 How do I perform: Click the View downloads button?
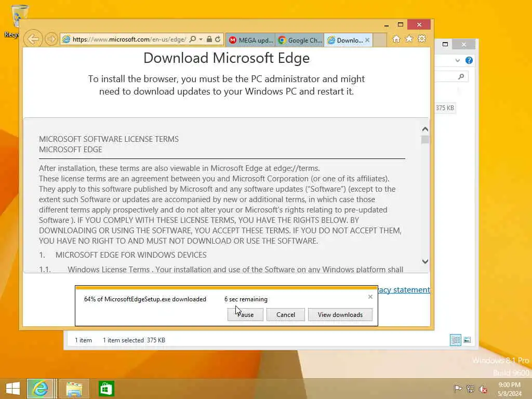point(340,314)
